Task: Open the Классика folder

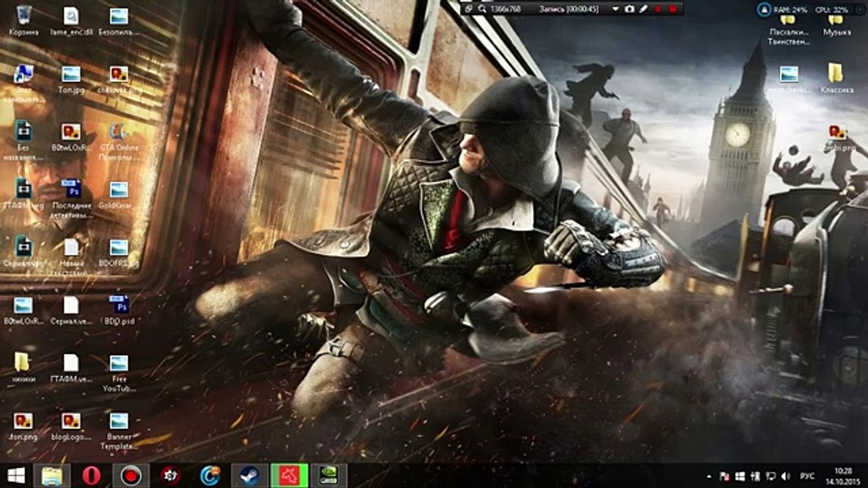Action: click(x=836, y=78)
